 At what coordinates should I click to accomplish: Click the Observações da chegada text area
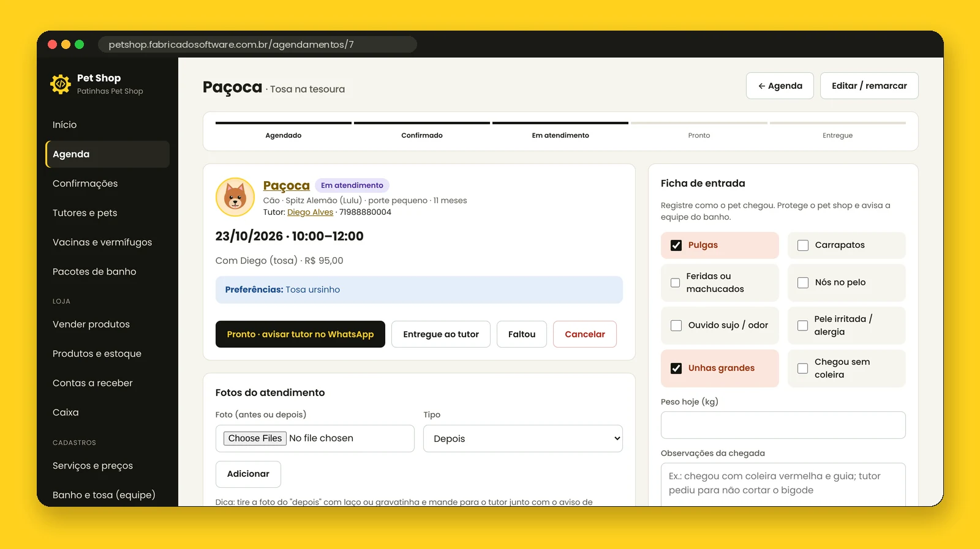pyautogui.click(x=783, y=485)
